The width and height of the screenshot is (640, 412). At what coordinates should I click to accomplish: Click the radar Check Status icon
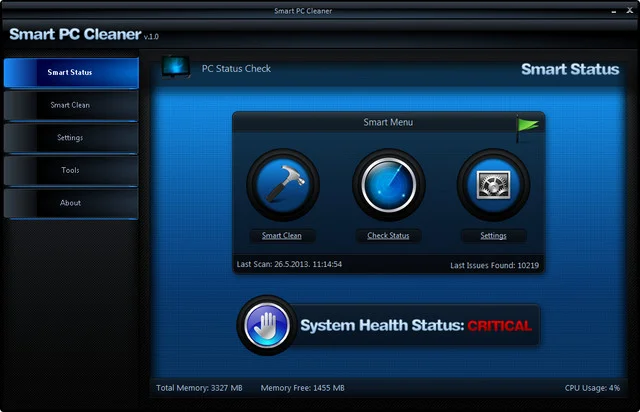click(389, 185)
